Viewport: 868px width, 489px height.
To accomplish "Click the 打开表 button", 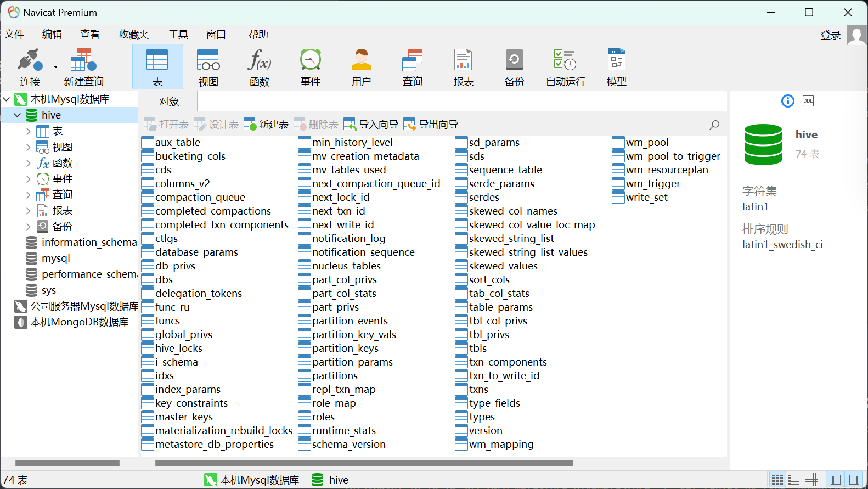I will [166, 125].
